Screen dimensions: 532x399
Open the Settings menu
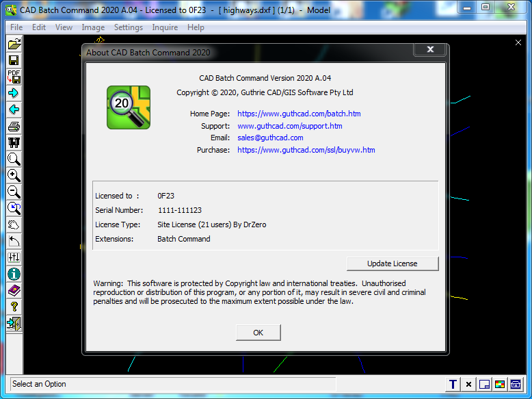pyautogui.click(x=129, y=27)
